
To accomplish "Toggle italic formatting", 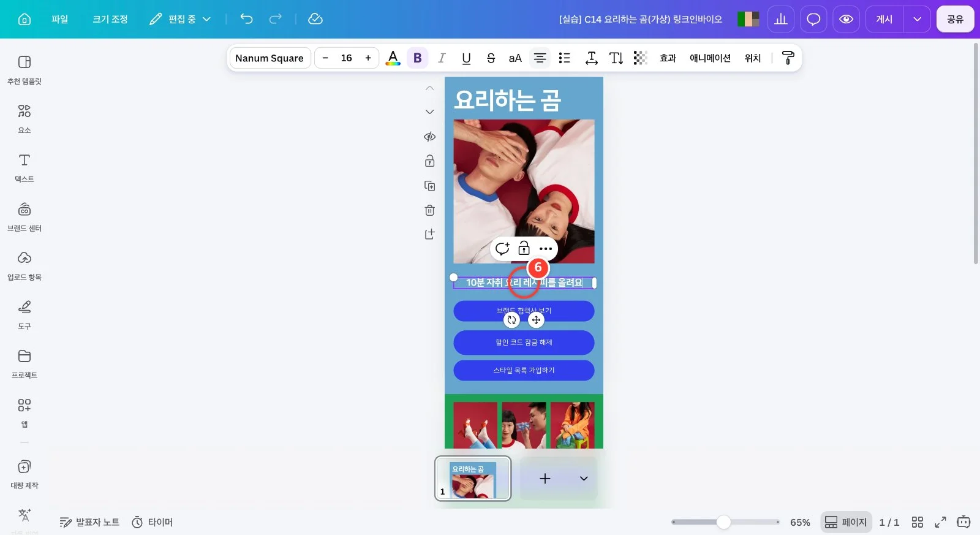I will click(442, 58).
